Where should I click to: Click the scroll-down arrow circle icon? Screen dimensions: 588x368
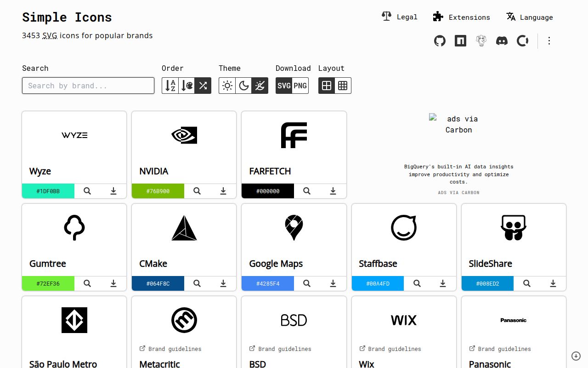[576, 356]
